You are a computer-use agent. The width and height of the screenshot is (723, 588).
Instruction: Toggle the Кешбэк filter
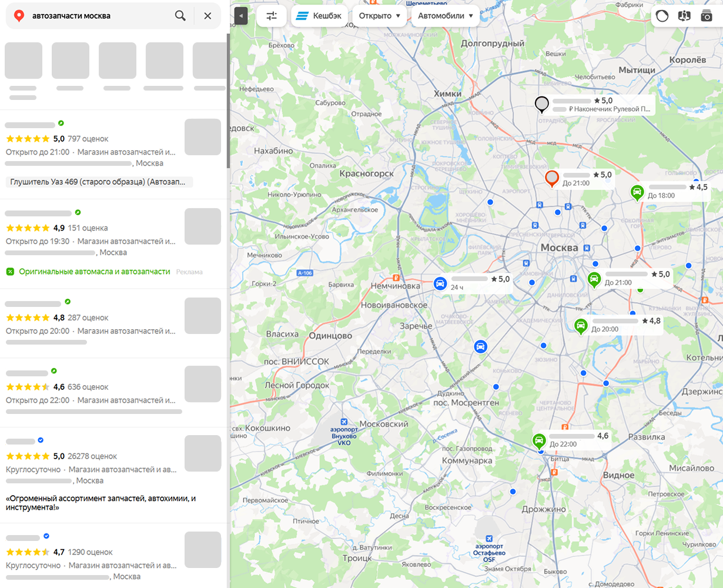click(x=319, y=16)
